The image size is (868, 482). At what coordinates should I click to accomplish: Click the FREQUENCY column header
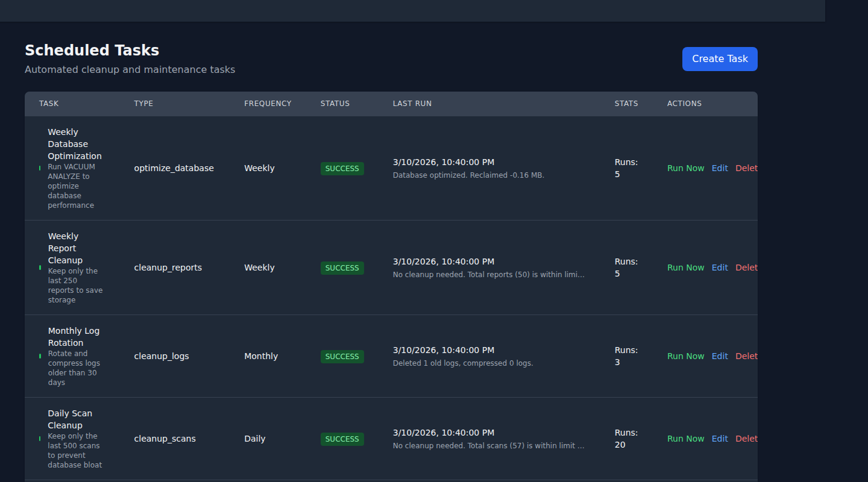tap(268, 103)
